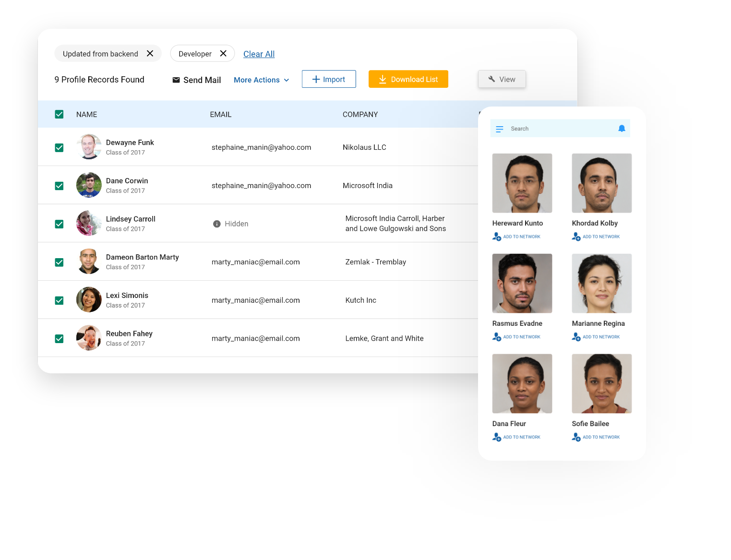The width and height of the screenshot is (731, 560).
Task: Remove the 'Updated from backend' filter chip
Action: (x=150, y=53)
